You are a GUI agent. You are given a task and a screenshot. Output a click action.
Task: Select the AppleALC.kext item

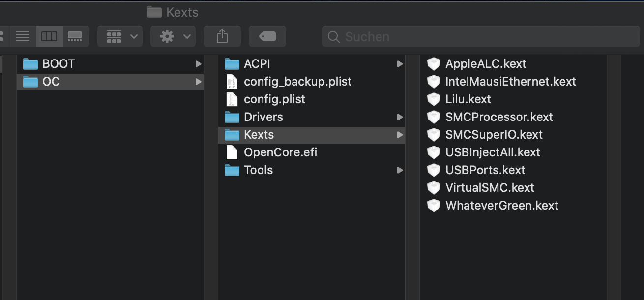click(x=485, y=64)
